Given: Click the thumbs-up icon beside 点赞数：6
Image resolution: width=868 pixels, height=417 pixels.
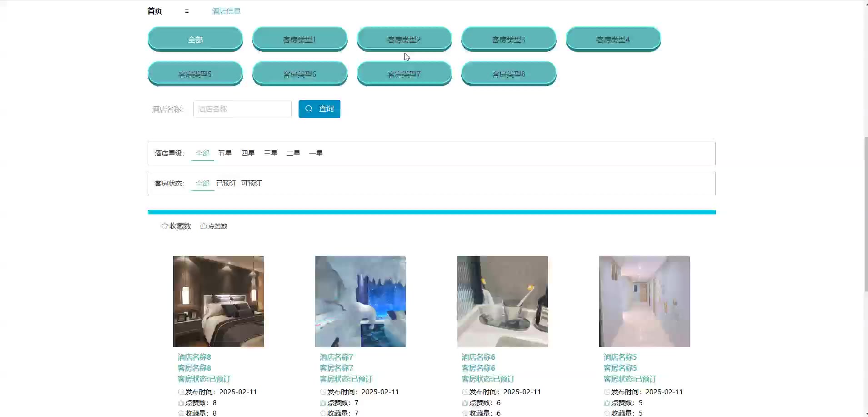Looking at the screenshot, I should [x=465, y=402].
